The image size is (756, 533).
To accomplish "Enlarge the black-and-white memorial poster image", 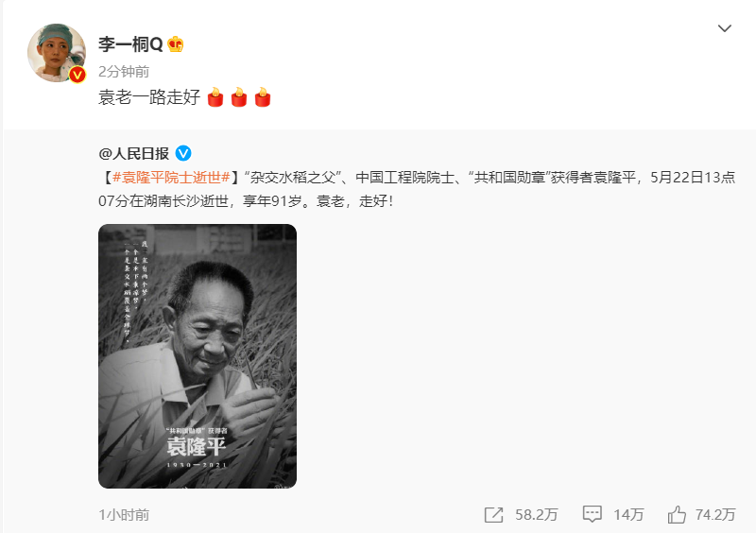I will click(198, 356).
